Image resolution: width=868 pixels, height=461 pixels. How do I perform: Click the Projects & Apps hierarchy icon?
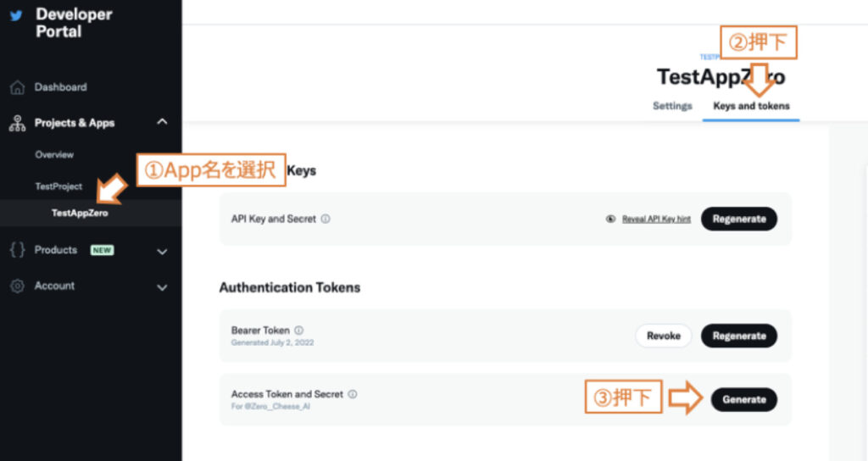(x=17, y=123)
